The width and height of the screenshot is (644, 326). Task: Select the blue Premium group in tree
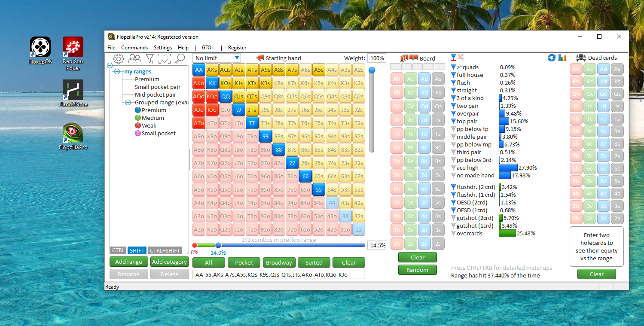(150, 110)
